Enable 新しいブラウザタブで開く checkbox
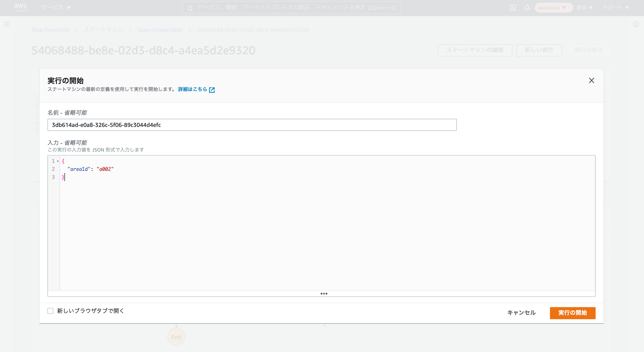The width and height of the screenshot is (644, 352). tap(51, 311)
